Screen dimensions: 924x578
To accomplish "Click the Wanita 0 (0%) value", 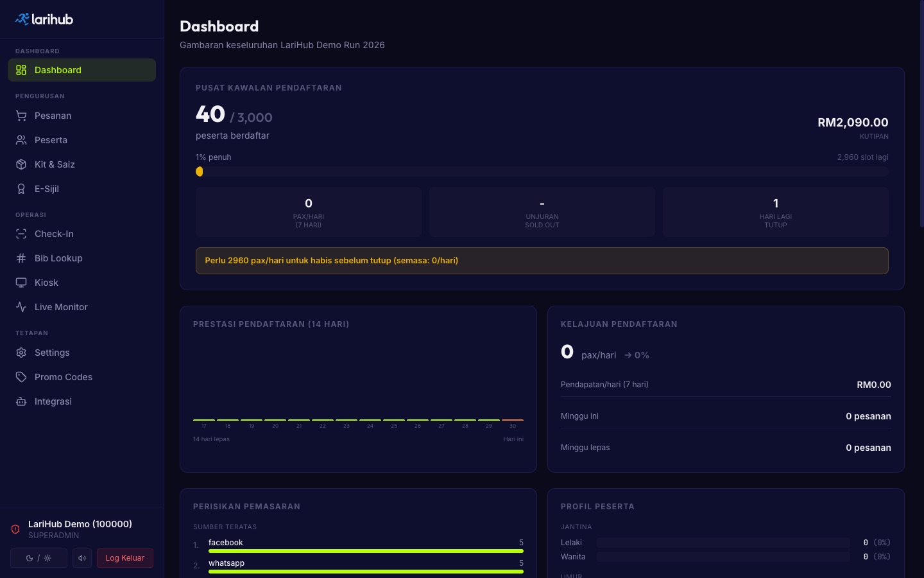I will [877, 557].
